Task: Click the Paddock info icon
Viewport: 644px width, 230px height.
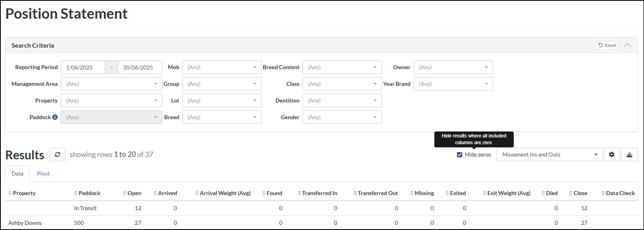Action: click(55, 117)
